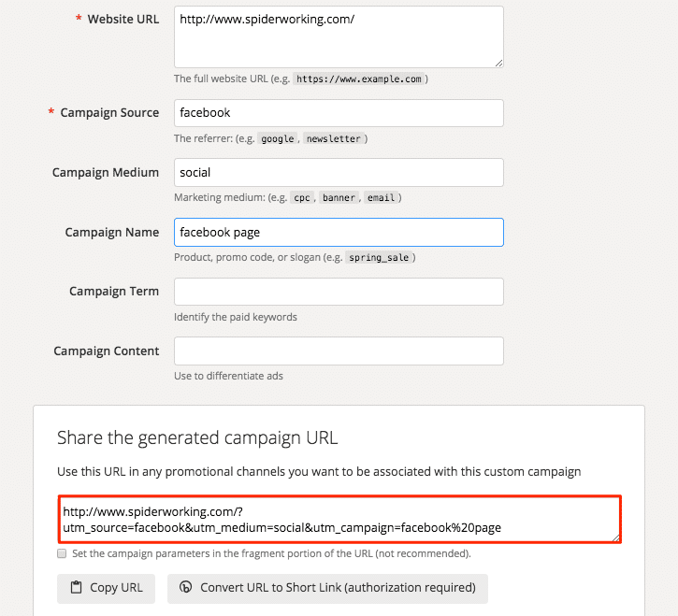Screen dimensions: 678x616
Task: Click the empty Campaign Content field
Action: coord(339,351)
